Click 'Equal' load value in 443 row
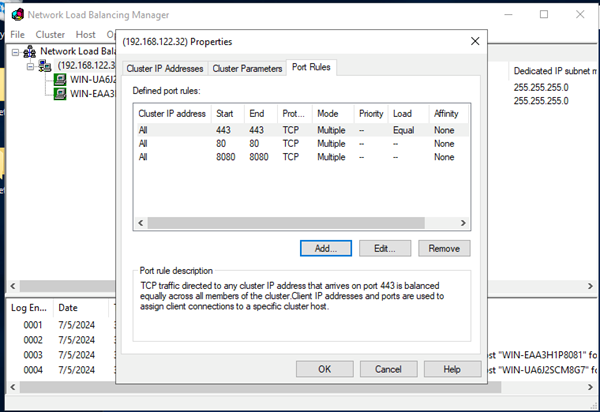 click(x=403, y=130)
